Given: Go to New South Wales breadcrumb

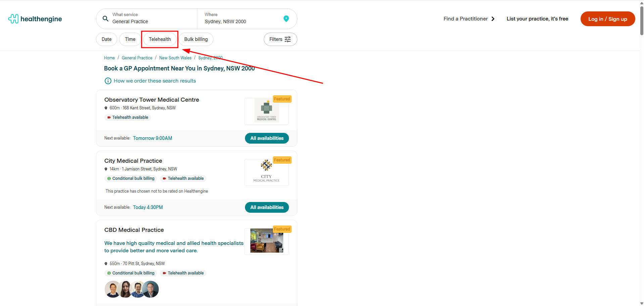Looking at the screenshot, I should coord(175,58).
